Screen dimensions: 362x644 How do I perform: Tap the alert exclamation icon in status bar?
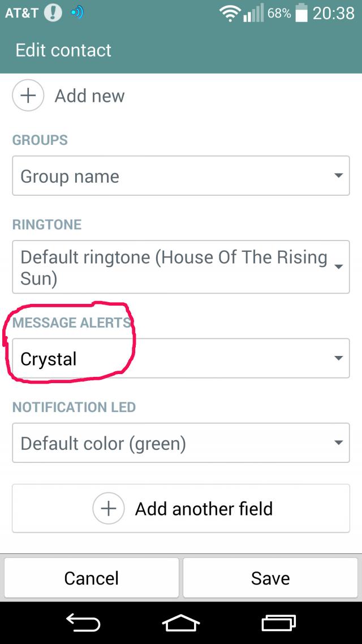[53, 13]
